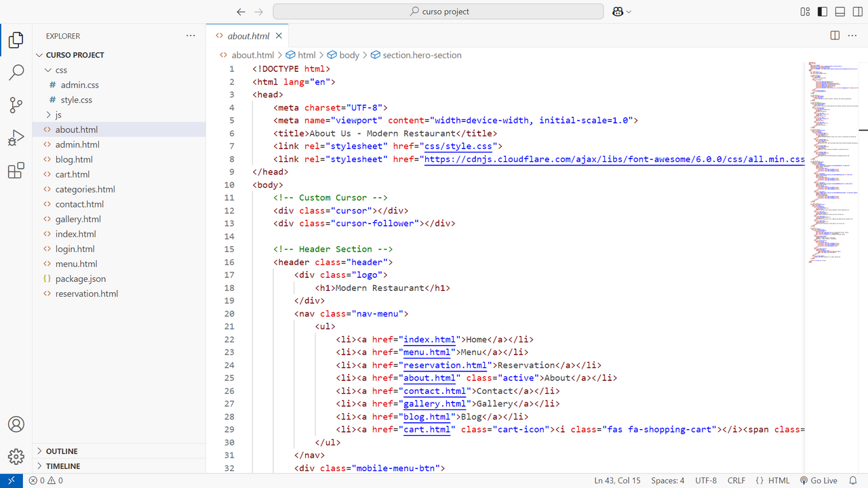Open the Manage gear icon

(16, 457)
